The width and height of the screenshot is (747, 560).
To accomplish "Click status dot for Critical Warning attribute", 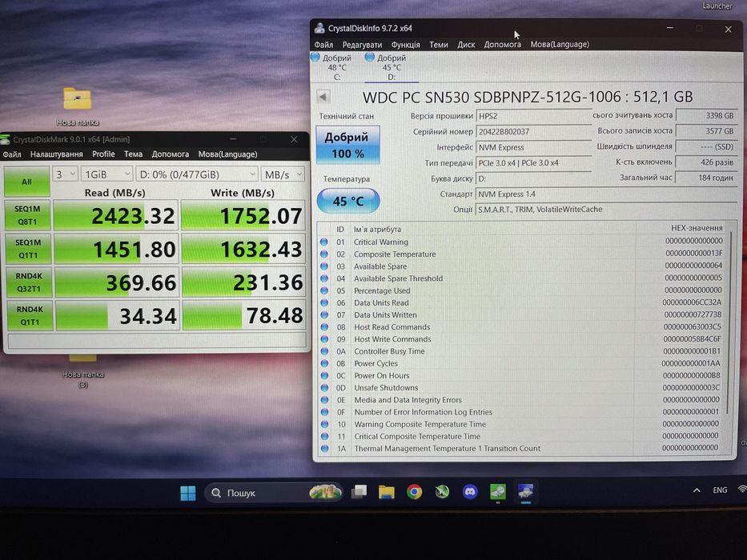I will (324, 242).
